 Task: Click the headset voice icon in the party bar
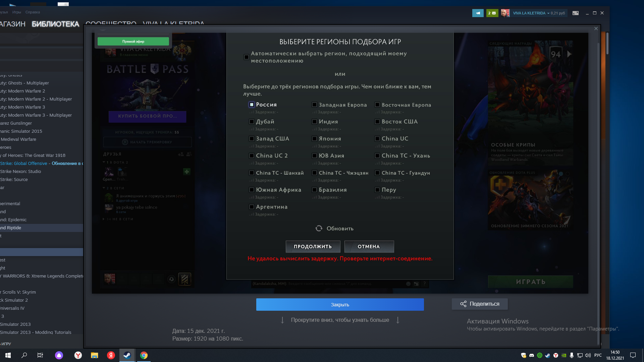[x=171, y=279]
